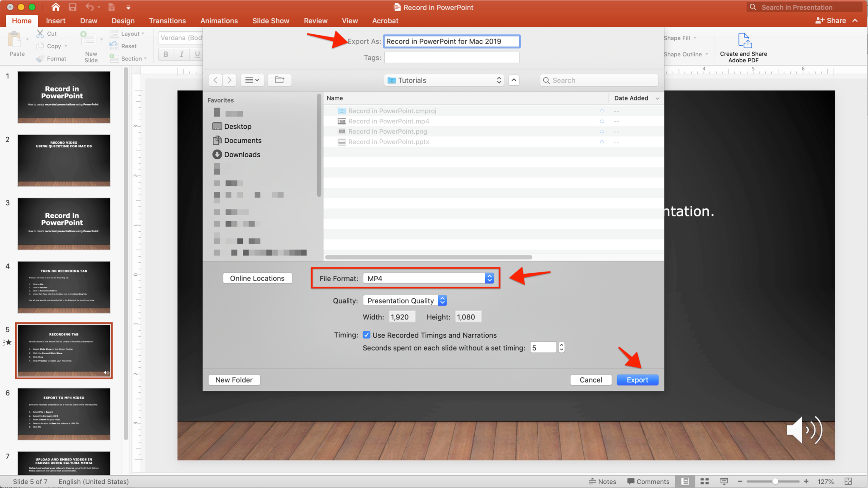868x488 pixels.
Task: Click the Desktop favorite in sidebar
Action: point(232,126)
